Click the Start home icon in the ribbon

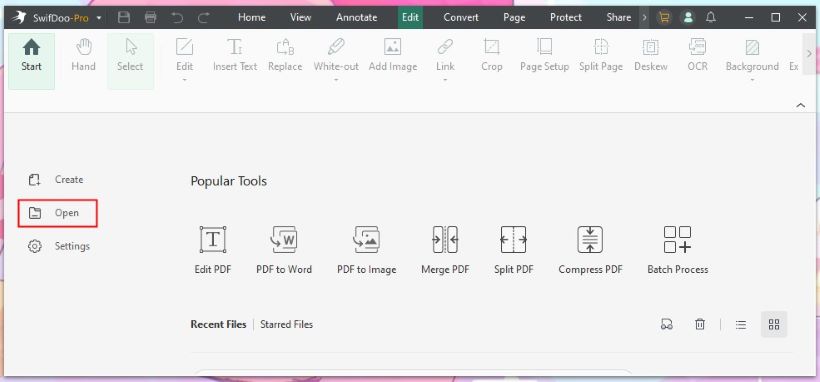click(x=31, y=48)
